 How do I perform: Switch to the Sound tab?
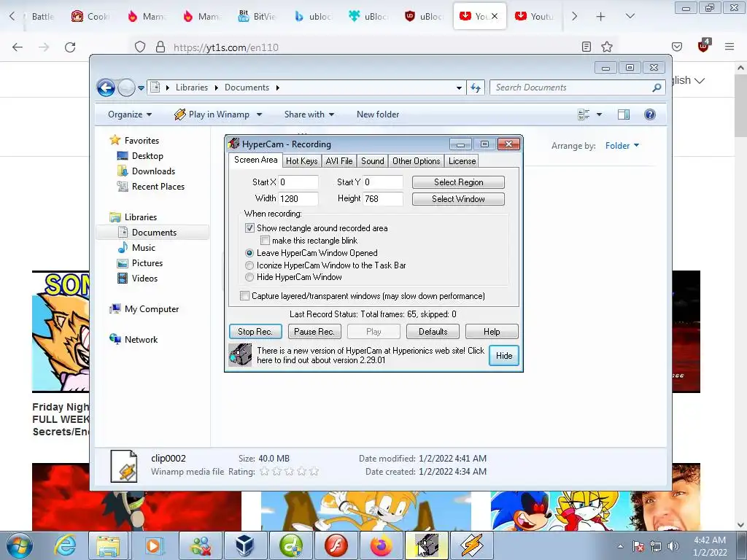point(373,161)
